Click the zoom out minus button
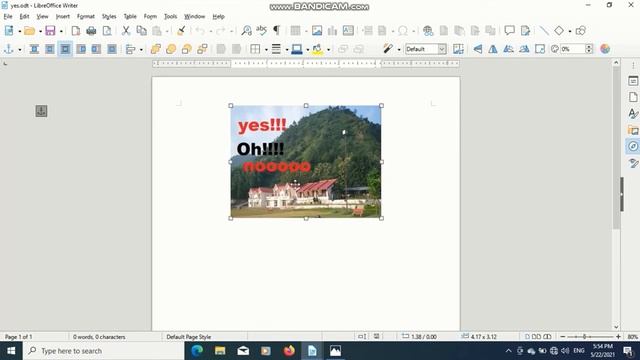 [563, 337]
